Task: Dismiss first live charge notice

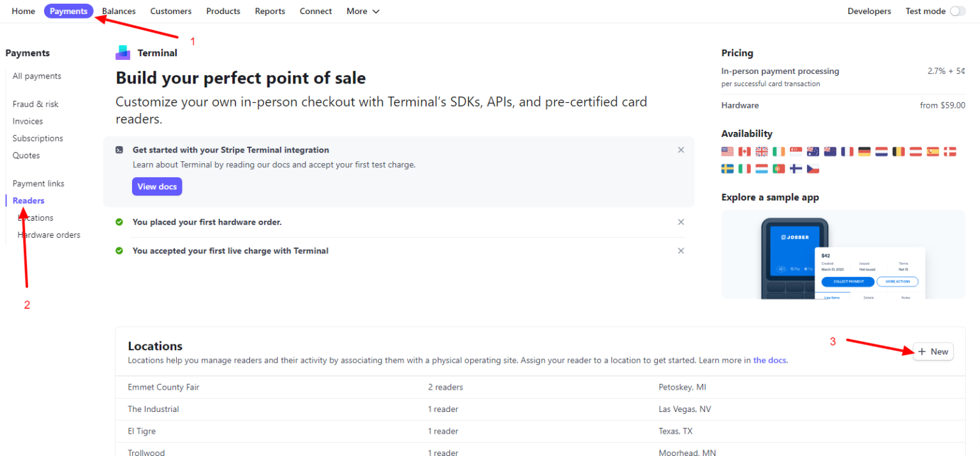Action: point(681,251)
